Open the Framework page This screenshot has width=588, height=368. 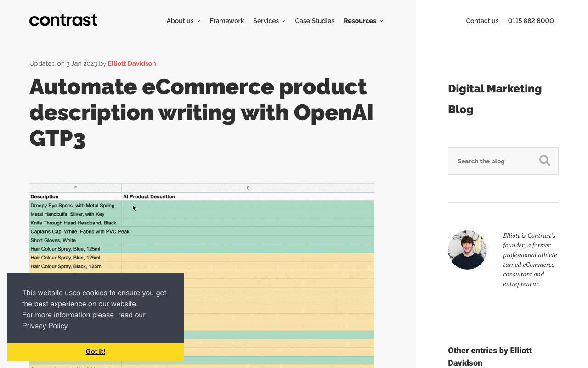[x=227, y=21]
